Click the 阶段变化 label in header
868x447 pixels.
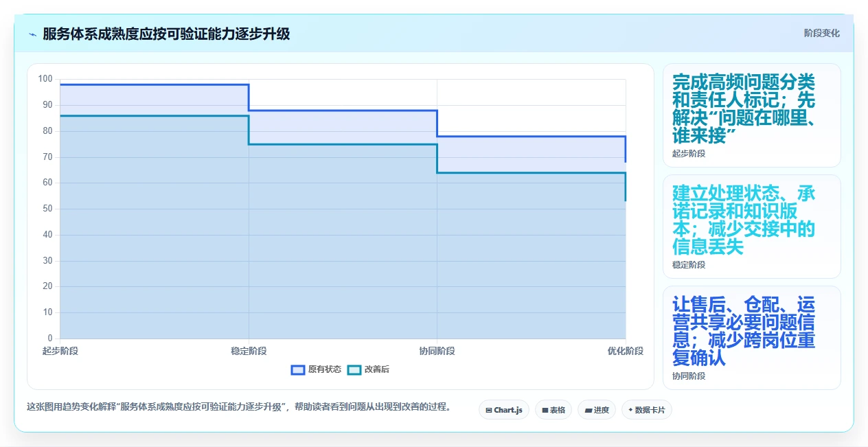click(821, 33)
